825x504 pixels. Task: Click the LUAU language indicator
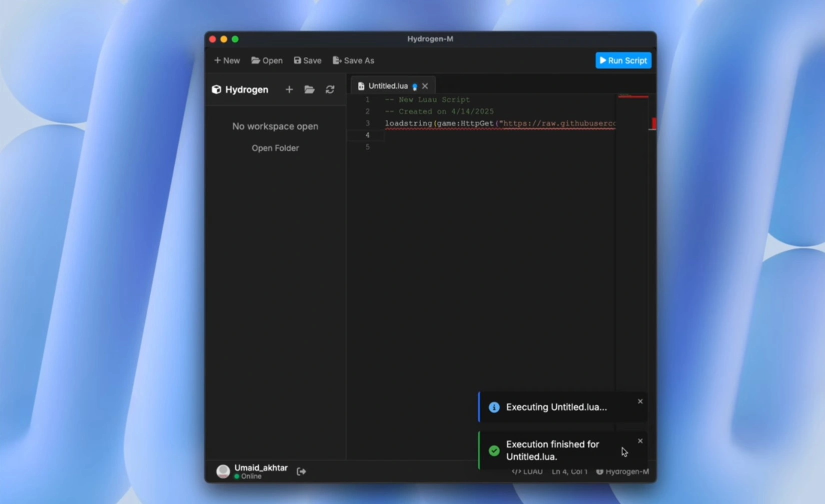click(527, 471)
